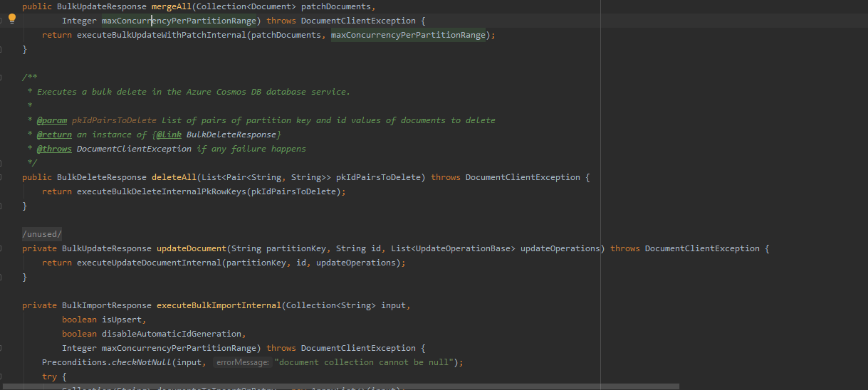Click pkIdPairsToDelete in the @param Javadoc line
Viewport: 868px width, 390px height.
coord(114,120)
